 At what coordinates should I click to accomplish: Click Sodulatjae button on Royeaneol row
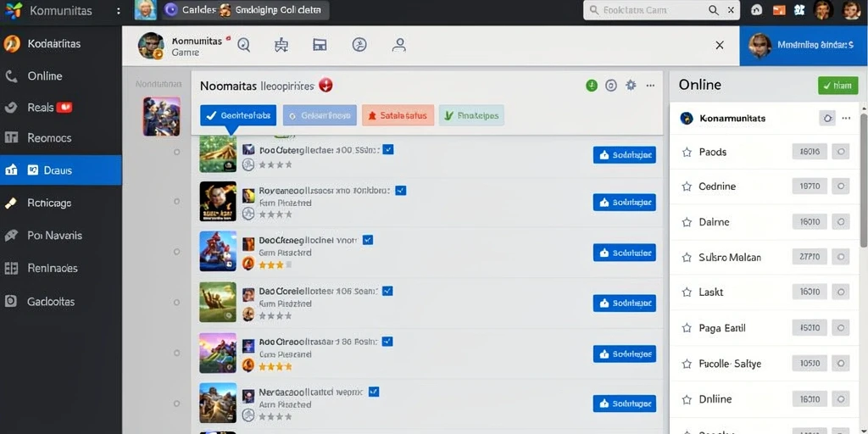pos(625,202)
